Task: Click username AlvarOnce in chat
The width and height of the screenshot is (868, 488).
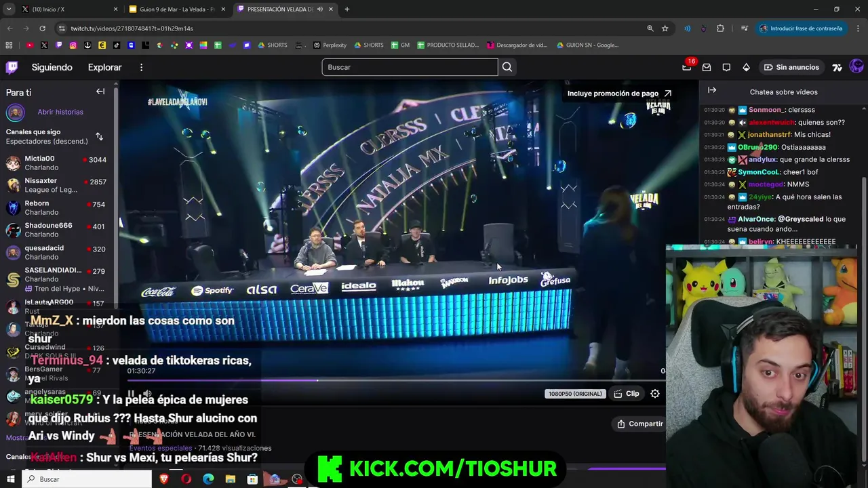Action: coord(756,219)
